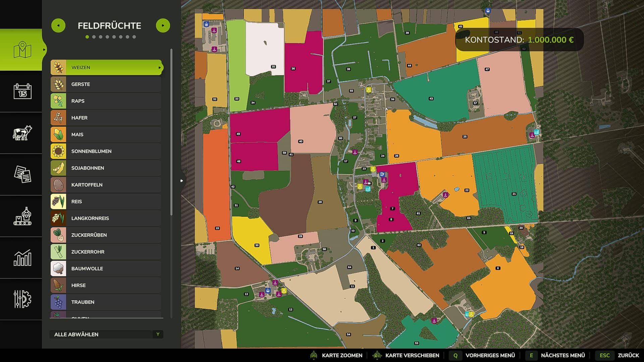Go to next Feldfrüchte category arrow
Screen dimensions: 644x362
pyautogui.click(x=163, y=25)
